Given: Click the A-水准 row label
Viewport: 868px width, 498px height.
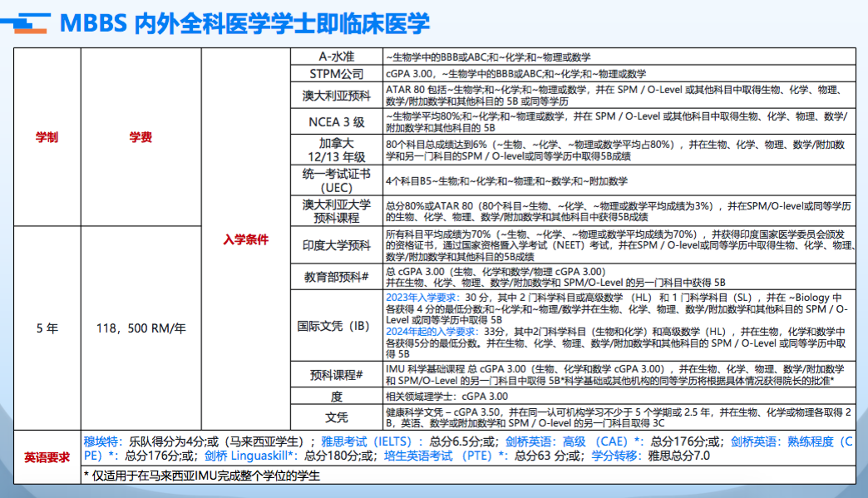Looking at the screenshot, I should point(336,57).
